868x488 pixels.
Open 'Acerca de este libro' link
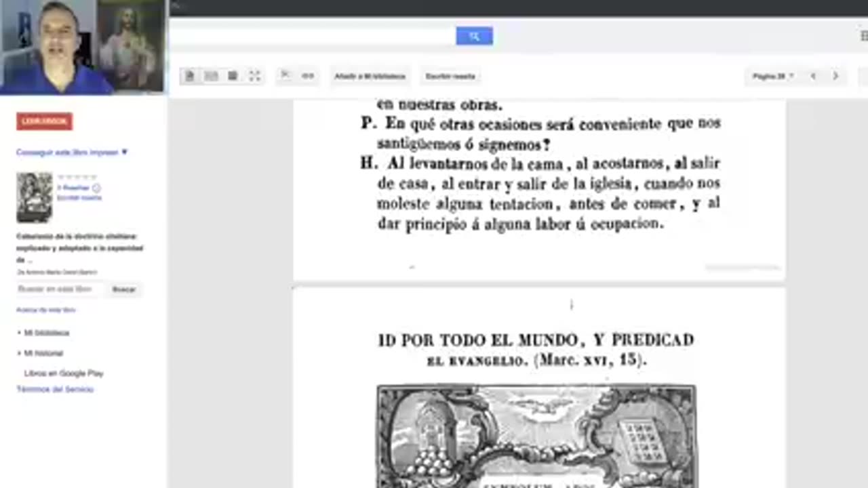(x=46, y=310)
